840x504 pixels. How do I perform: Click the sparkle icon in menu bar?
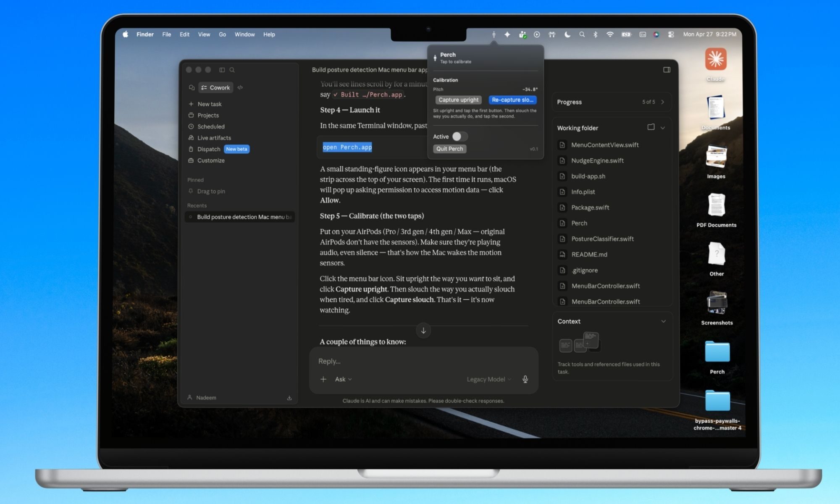pyautogui.click(x=507, y=34)
